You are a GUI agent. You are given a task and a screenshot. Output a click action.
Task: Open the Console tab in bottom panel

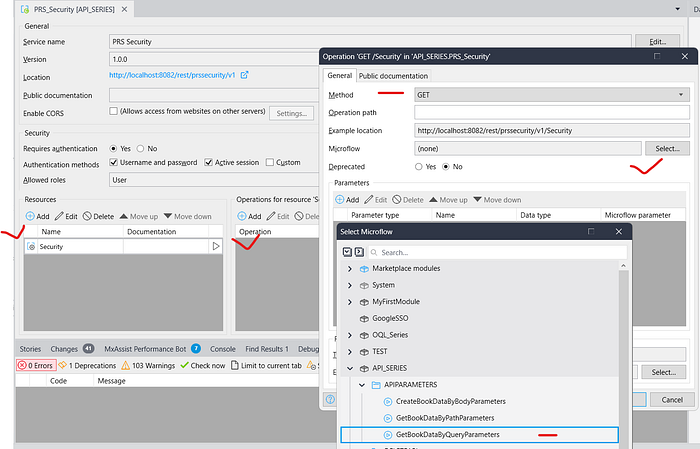pyautogui.click(x=223, y=348)
